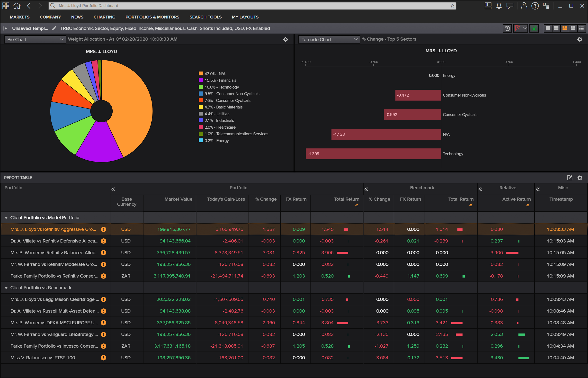Click the orange N/A legend swatch
The width and height of the screenshot is (588, 378).
(x=201, y=74)
